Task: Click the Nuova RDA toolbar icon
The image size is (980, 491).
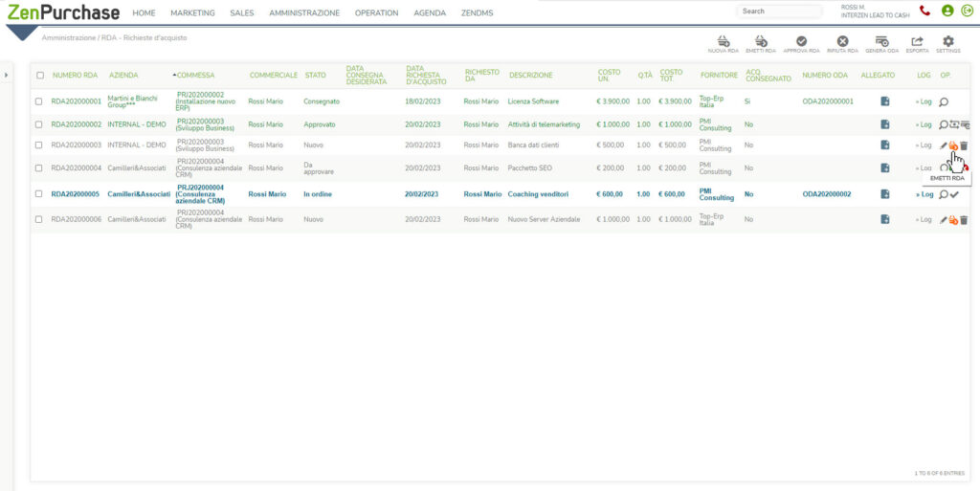Action: pos(723,41)
